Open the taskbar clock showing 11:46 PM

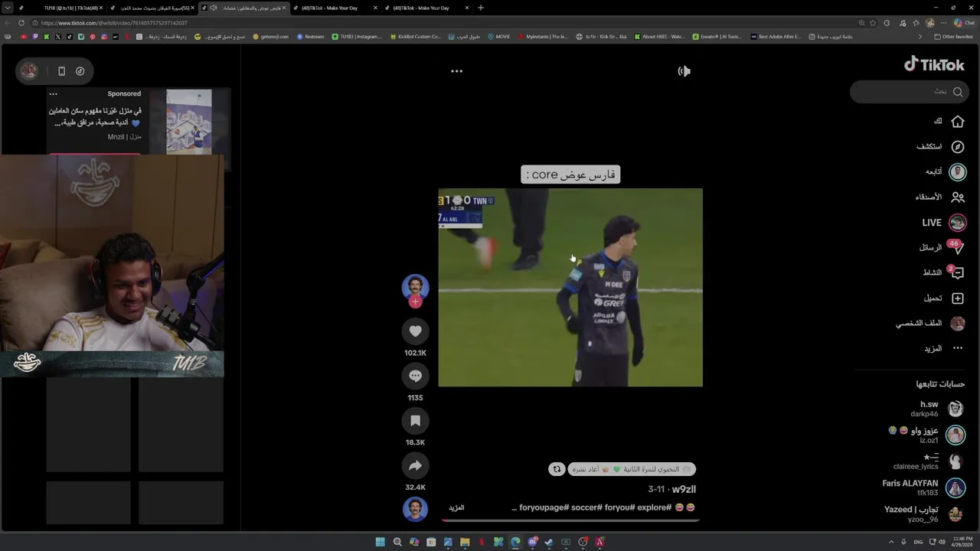pyautogui.click(x=963, y=542)
